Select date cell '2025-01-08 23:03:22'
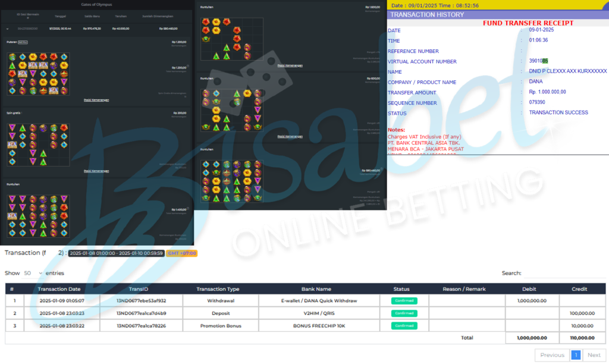Screen dimensions: 609x364 62,325
